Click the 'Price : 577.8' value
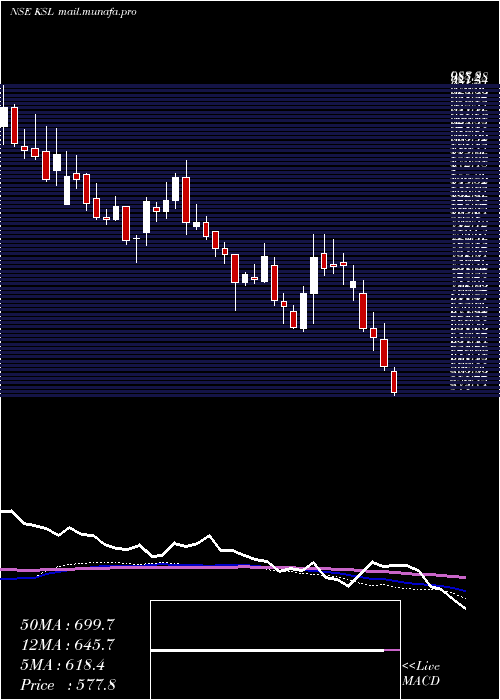 pos(67,685)
